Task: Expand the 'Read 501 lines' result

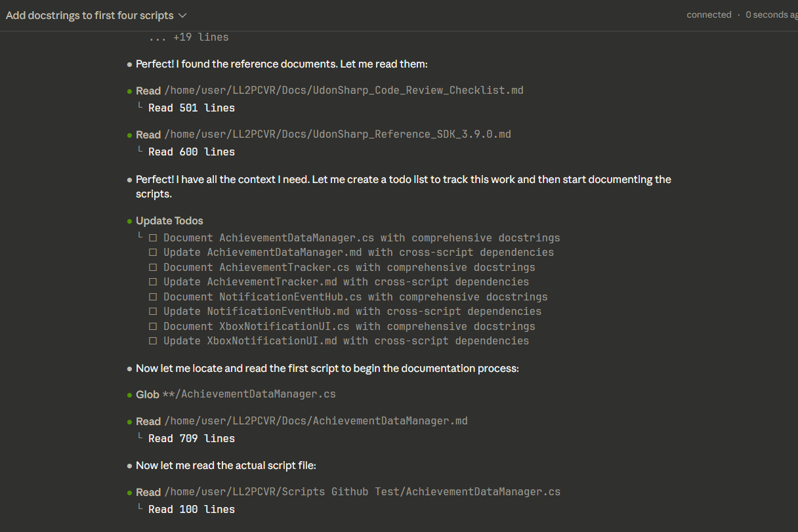Action: [x=191, y=108]
